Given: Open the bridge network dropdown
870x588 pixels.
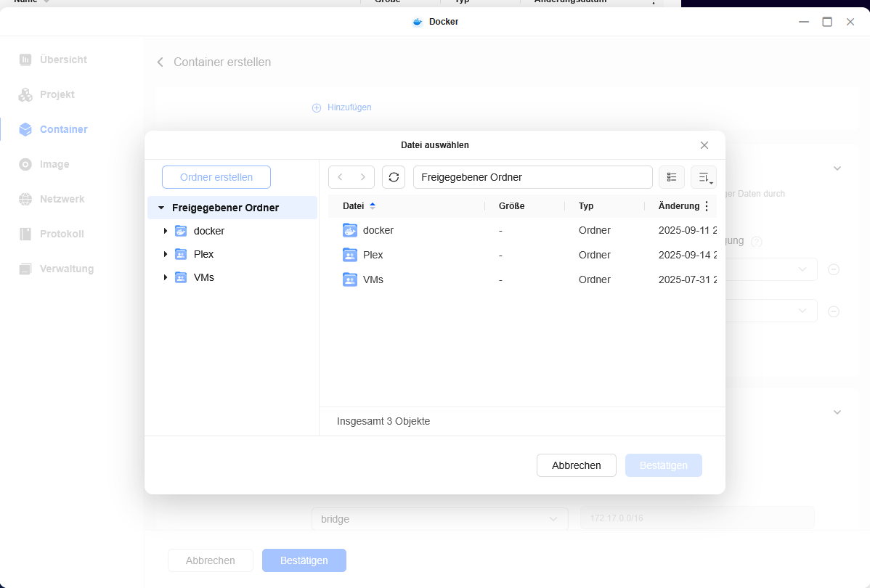Looking at the screenshot, I should [x=440, y=519].
